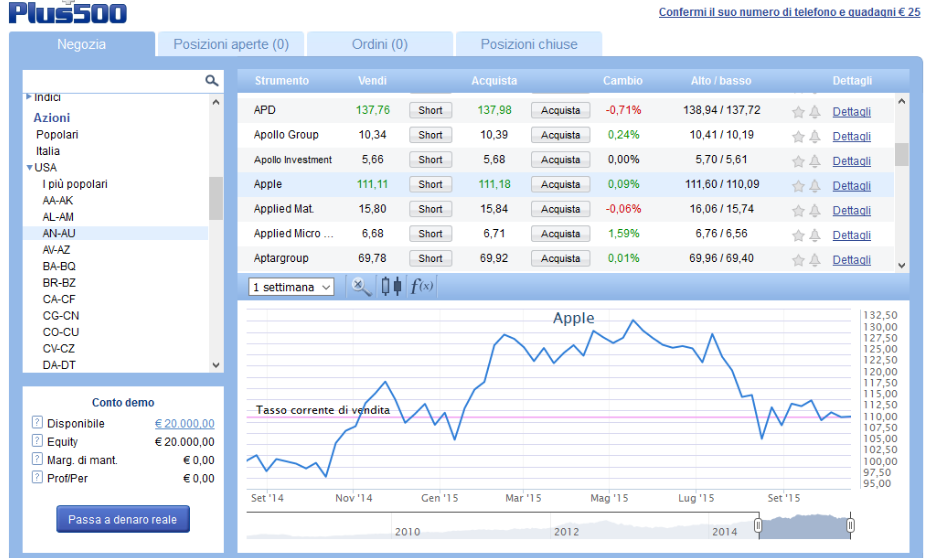This screenshot has width=927, height=558.
Task: Click right handle of chart range slider
Action: tap(850, 525)
